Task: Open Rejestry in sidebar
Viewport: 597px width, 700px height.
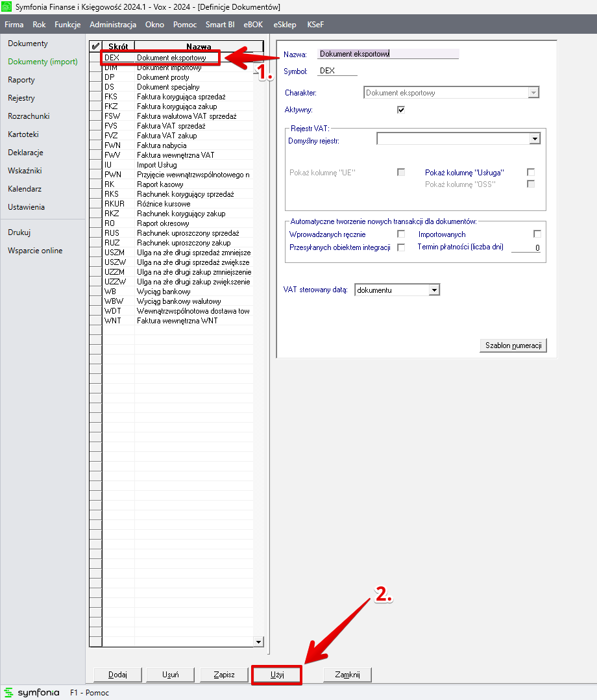Action: coord(21,98)
